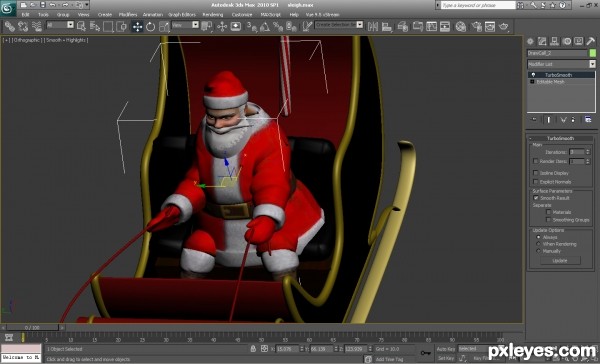Click the Align tool icon

[x=387, y=26]
